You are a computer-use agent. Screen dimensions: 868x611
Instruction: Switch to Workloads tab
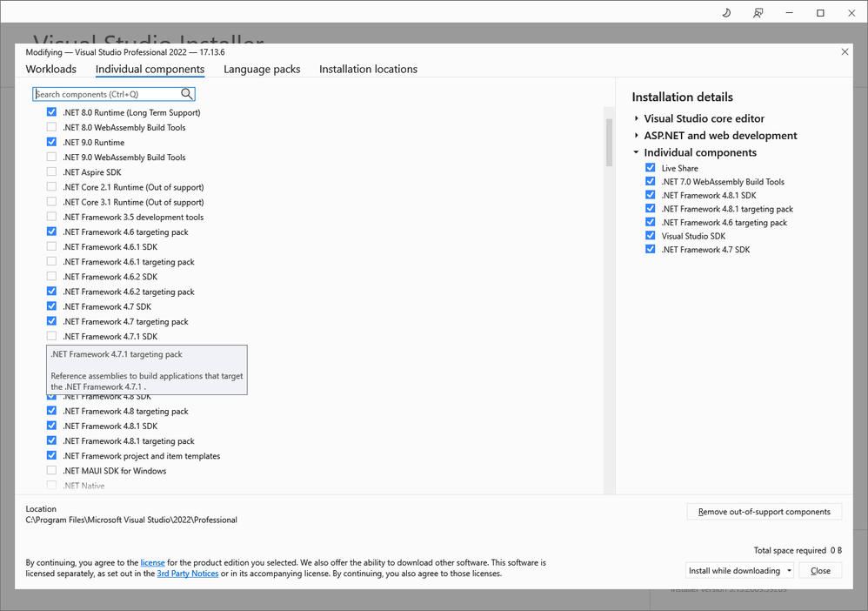click(51, 70)
